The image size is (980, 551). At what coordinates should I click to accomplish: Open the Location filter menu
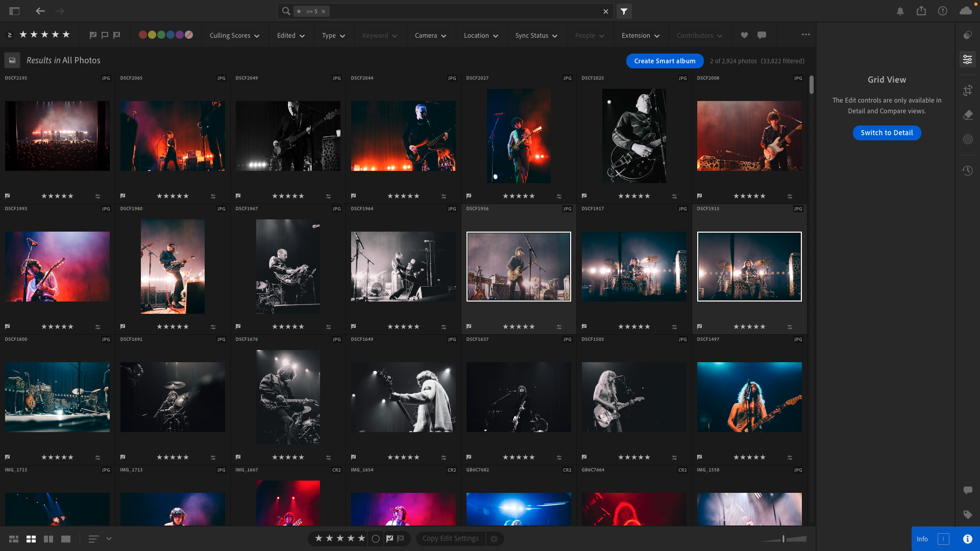pyautogui.click(x=480, y=36)
